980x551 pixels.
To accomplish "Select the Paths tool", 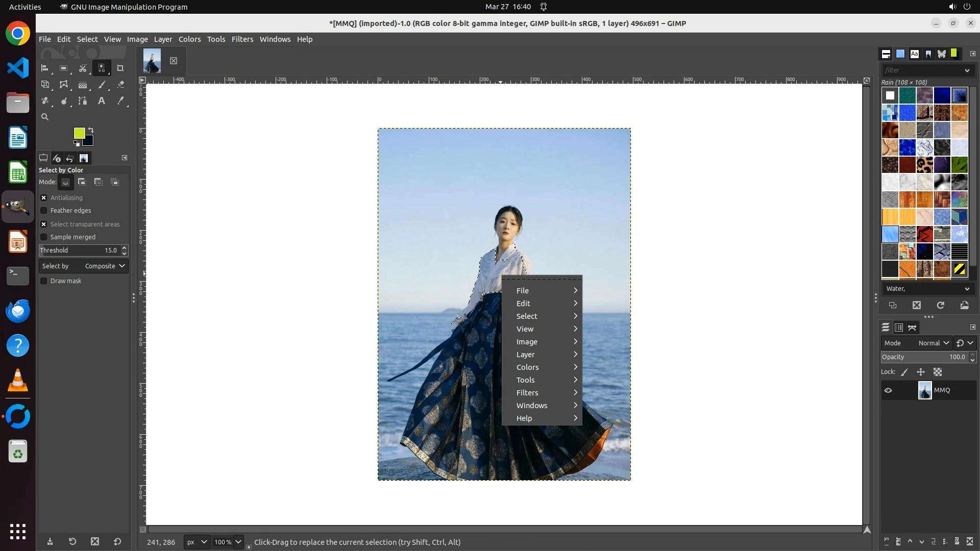I will coord(83,101).
